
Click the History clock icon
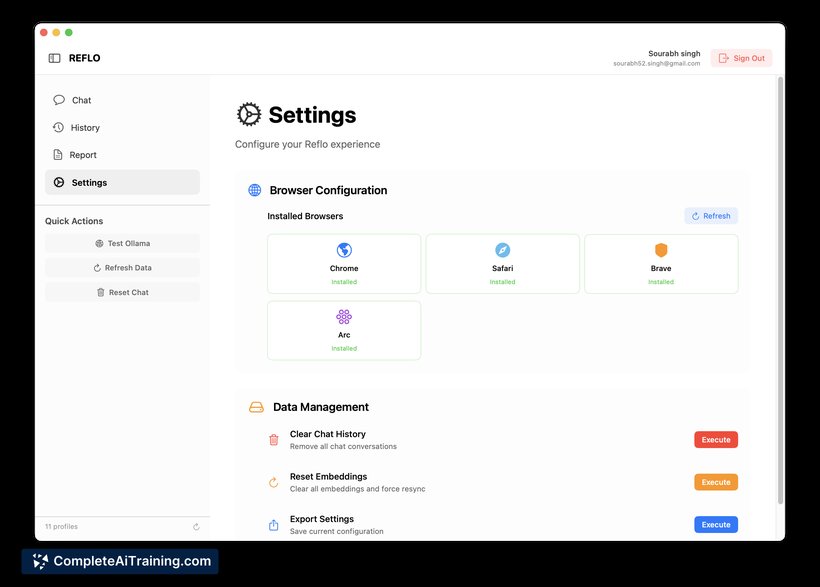[59, 127]
